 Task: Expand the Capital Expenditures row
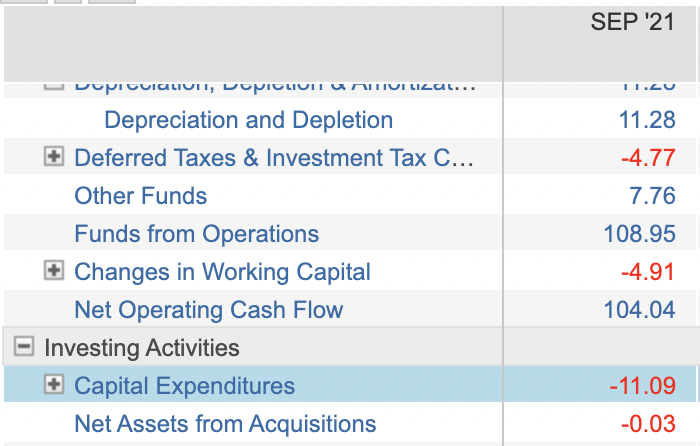pyautogui.click(x=55, y=385)
